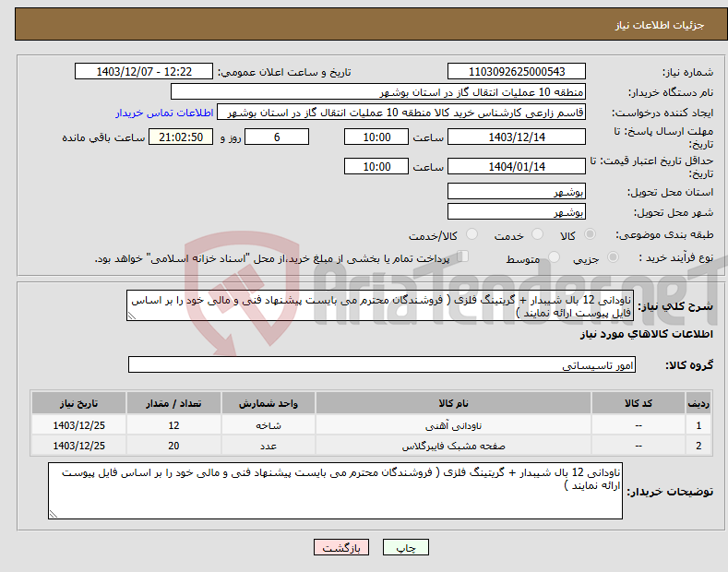Click the شرح کلی نیاز text area
This screenshot has height=572, width=728.
pos(380,305)
